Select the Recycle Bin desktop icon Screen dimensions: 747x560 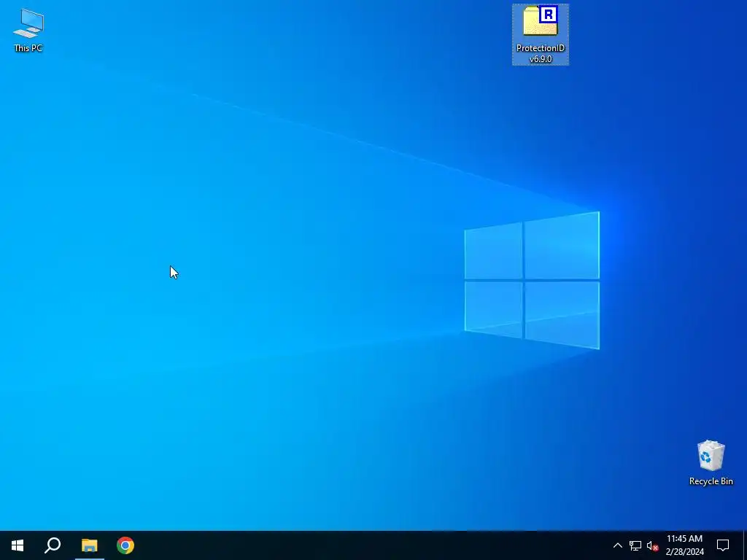[x=711, y=463]
